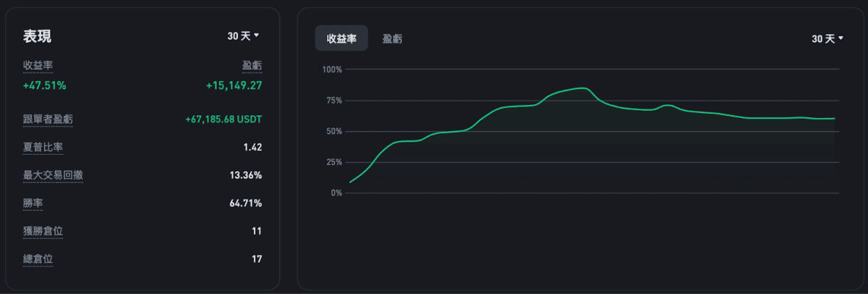Click the 100% axis label on chart

[332, 70]
